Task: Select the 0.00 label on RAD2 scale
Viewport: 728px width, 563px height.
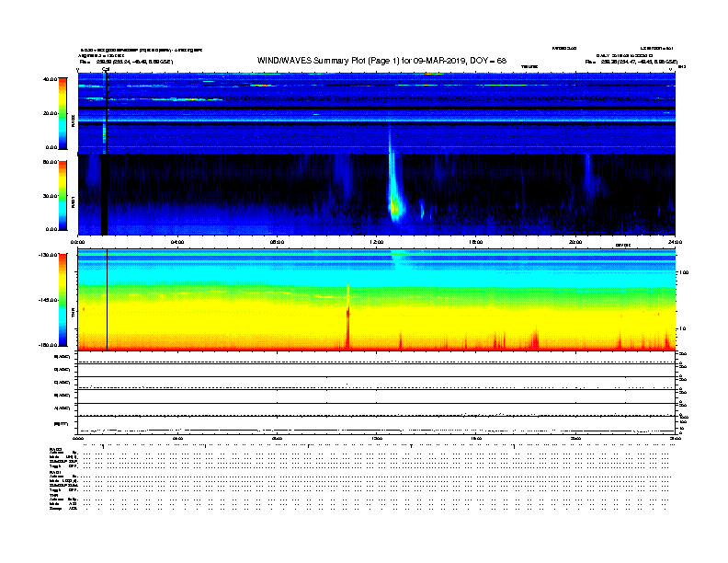Action: click(x=51, y=147)
